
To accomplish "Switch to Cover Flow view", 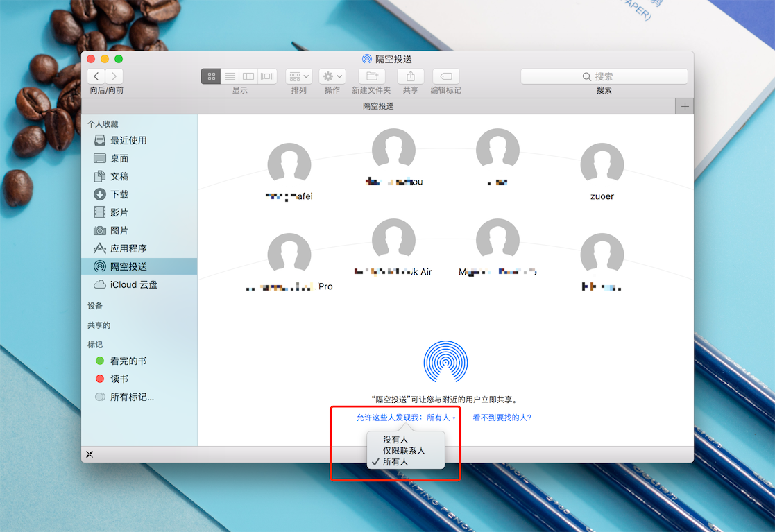I will click(267, 76).
